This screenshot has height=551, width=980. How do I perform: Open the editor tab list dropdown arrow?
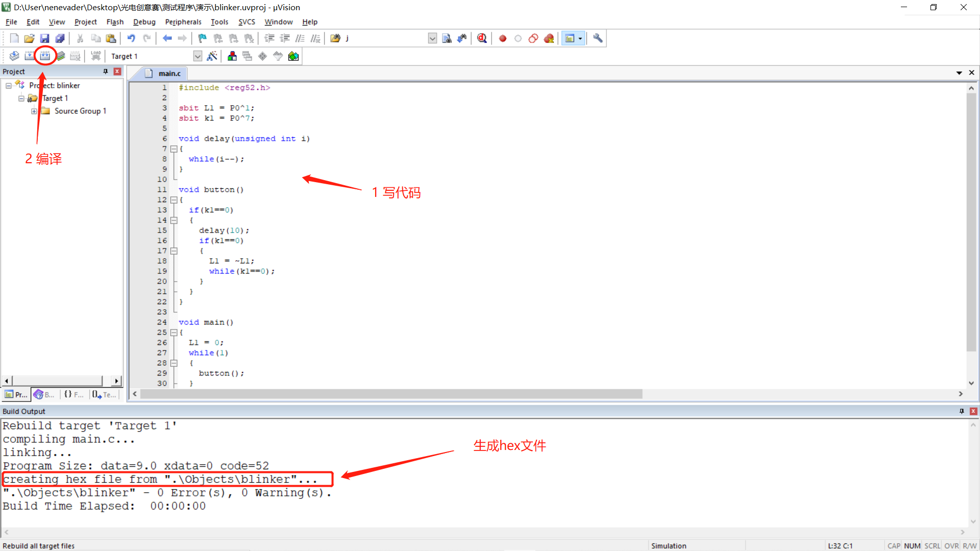tap(959, 73)
